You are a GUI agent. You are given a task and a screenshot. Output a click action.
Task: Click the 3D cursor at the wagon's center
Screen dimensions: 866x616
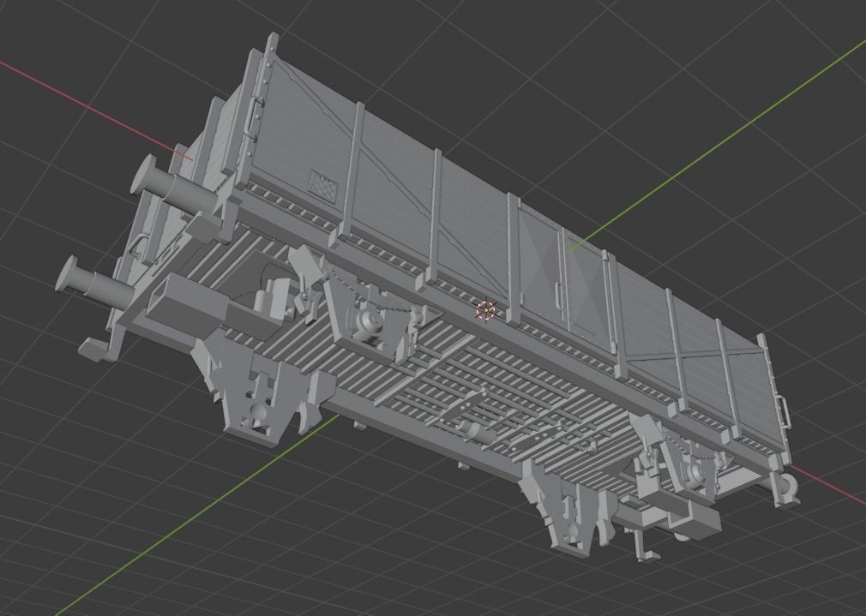point(485,311)
